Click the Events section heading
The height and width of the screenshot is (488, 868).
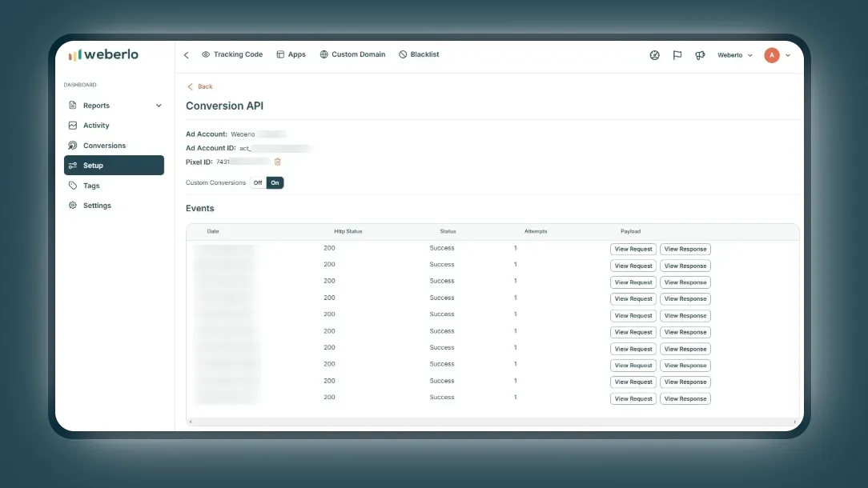tap(200, 208)
